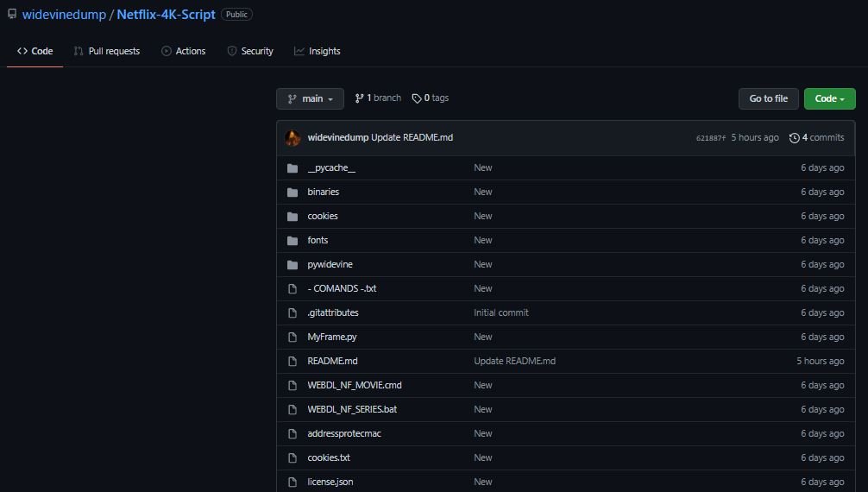The width and height of the screenshot is (868, 492).
Task: Open the WEBDL_NF_MOVIE.cmd file
Action: coord(355,385)
